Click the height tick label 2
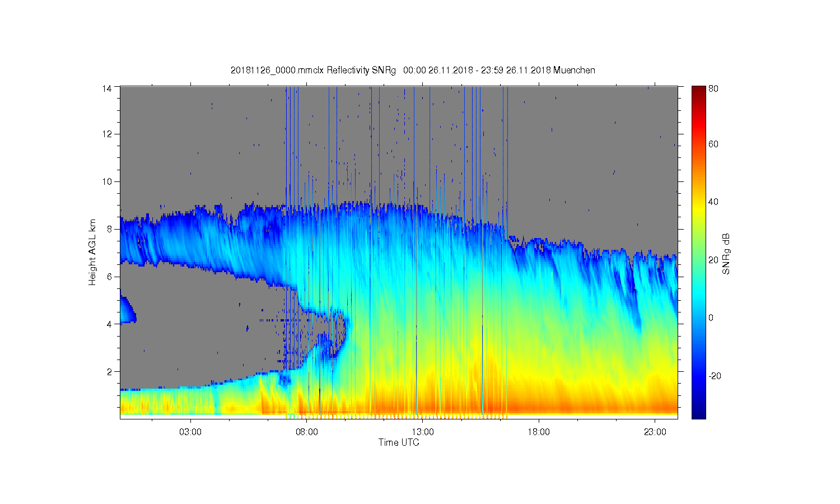The height and width of the screenshot is (504, 840). coord(110,372)
